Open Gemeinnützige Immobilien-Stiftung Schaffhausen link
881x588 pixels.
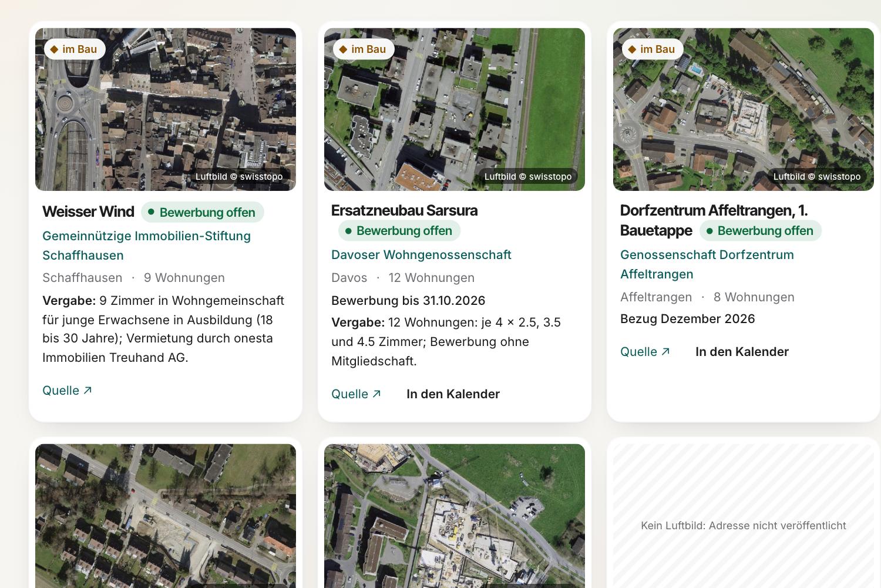click(x=147, y=246)
